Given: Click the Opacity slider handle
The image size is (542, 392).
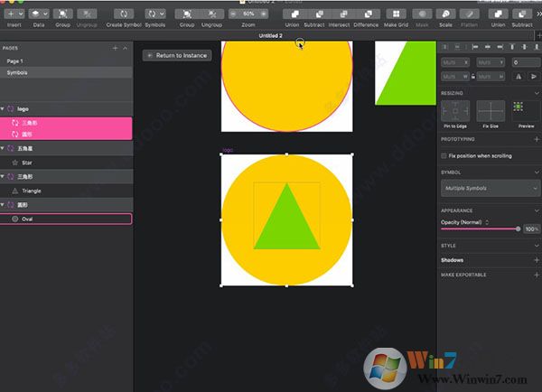Looking at the screenshot, I should click(518, 229).
